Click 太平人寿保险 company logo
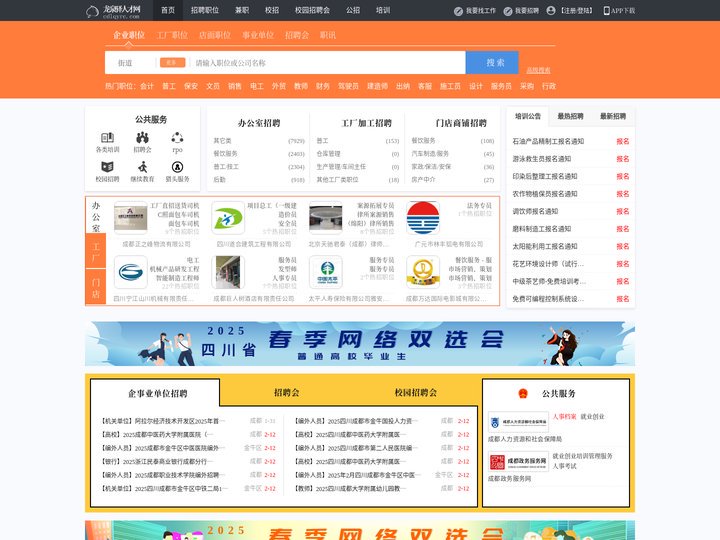 tap(326, 272)
